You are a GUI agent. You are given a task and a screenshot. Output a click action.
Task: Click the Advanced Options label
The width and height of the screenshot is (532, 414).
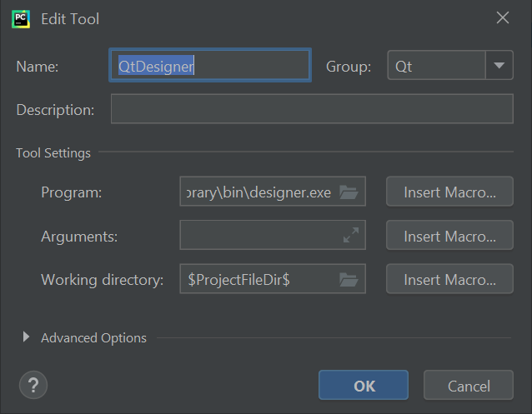[x=93, y=338]
